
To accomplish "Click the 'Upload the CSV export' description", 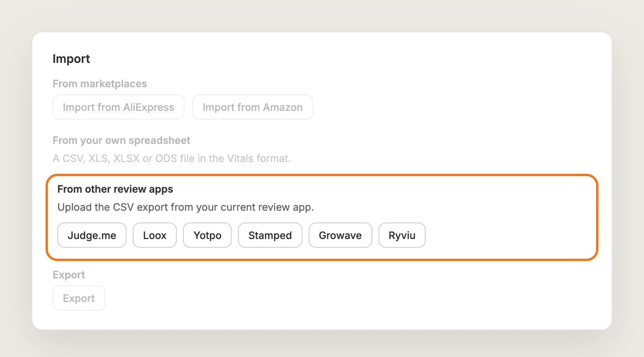I will (186, 207).
